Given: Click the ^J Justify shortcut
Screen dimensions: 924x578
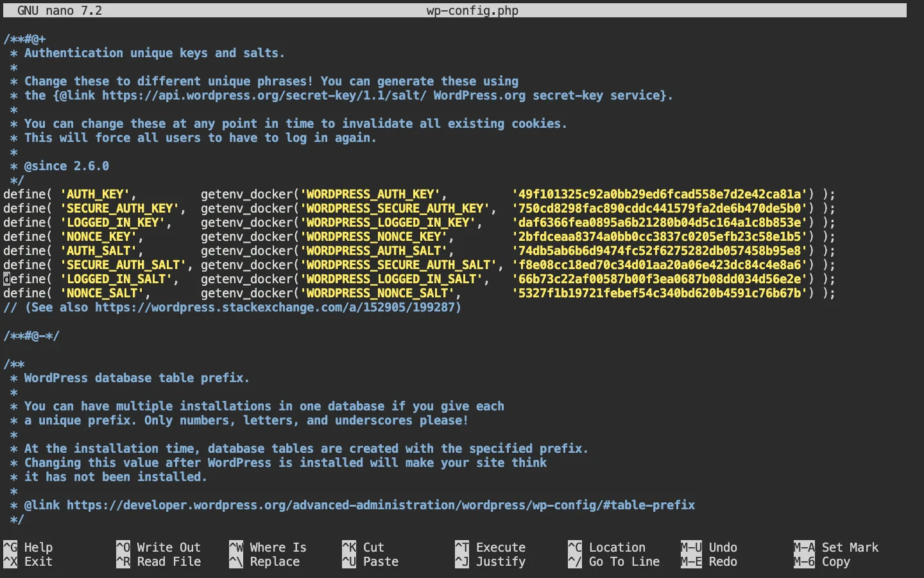Looking at the screenshot, I should point(490,561).
